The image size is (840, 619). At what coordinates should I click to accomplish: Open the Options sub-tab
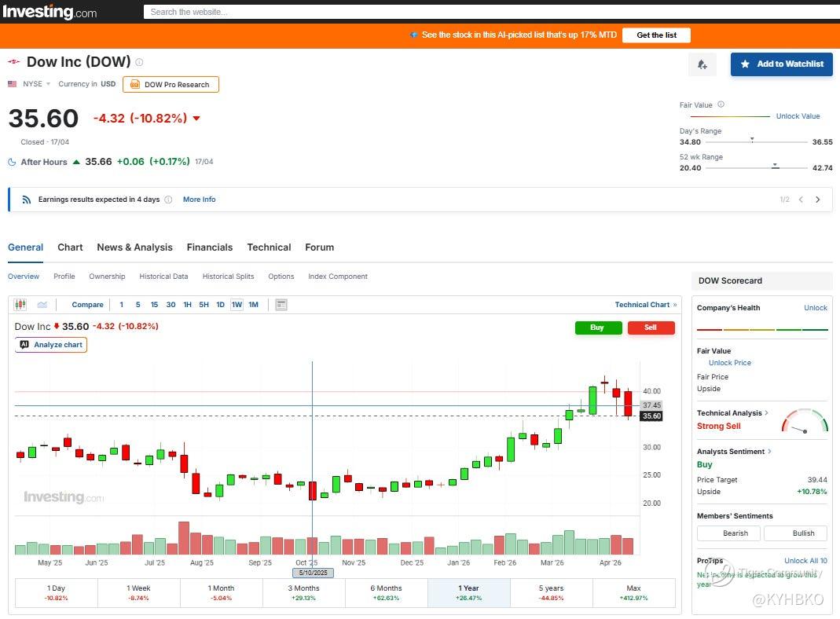coord(281,277)
